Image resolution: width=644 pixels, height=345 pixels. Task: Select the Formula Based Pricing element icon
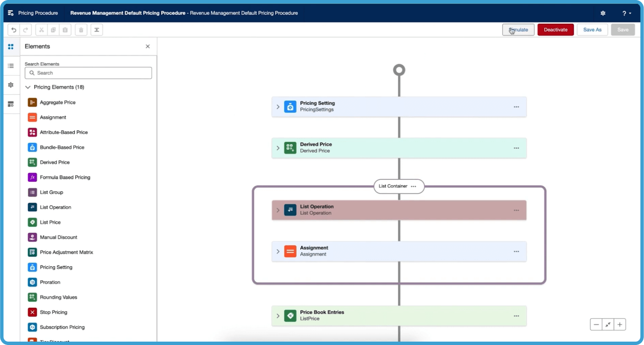pos(32,177)
